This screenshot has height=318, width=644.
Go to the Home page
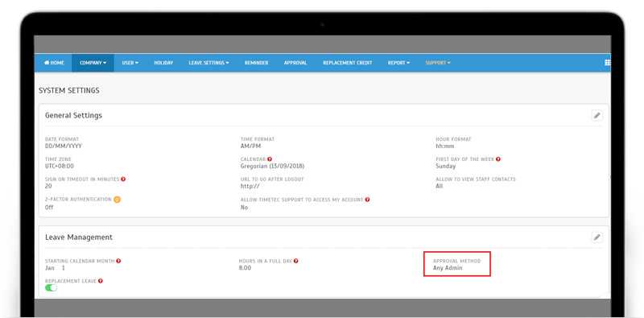click(54, 63)
